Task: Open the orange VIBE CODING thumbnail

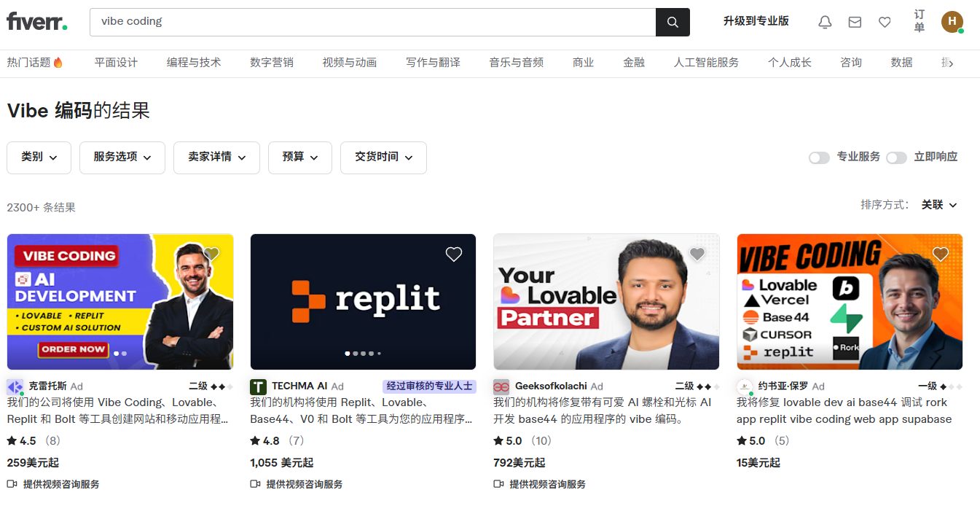Action: 850,302
